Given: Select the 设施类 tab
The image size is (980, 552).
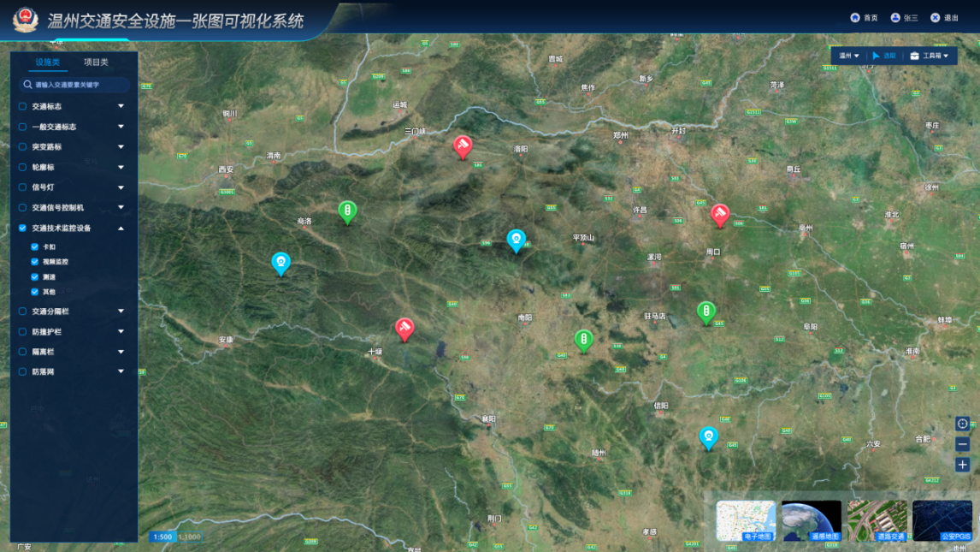Looking at the screenshot, I should 48,62.
